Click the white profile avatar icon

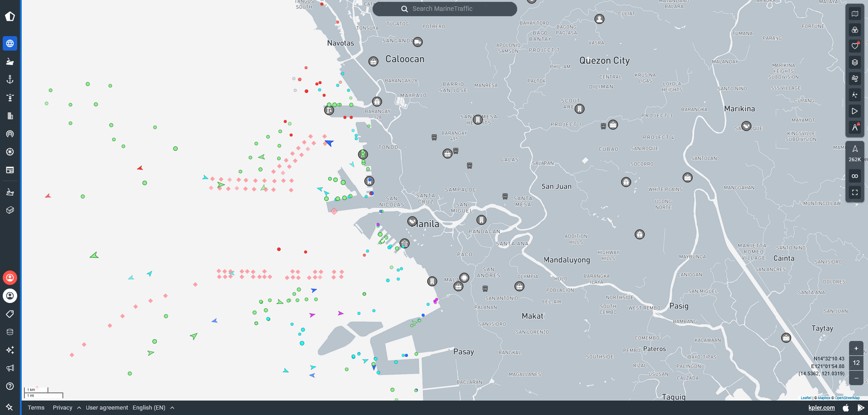[x=10, y=296]
